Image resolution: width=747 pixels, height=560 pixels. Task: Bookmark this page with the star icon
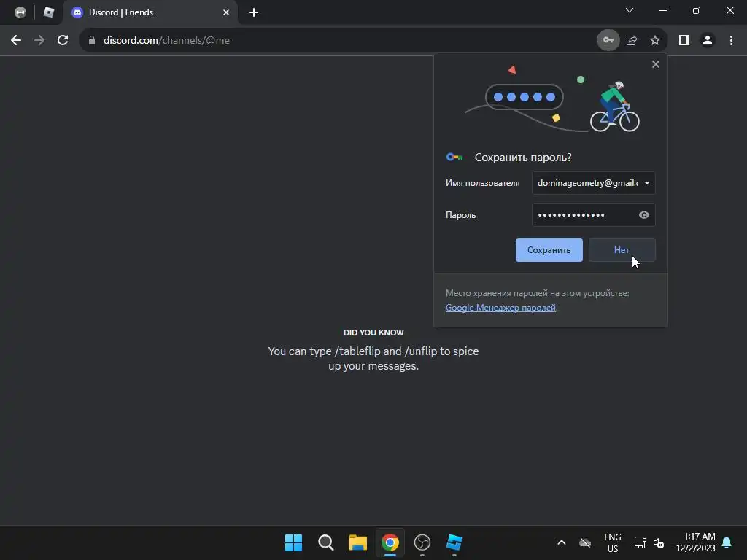[655, 41]
